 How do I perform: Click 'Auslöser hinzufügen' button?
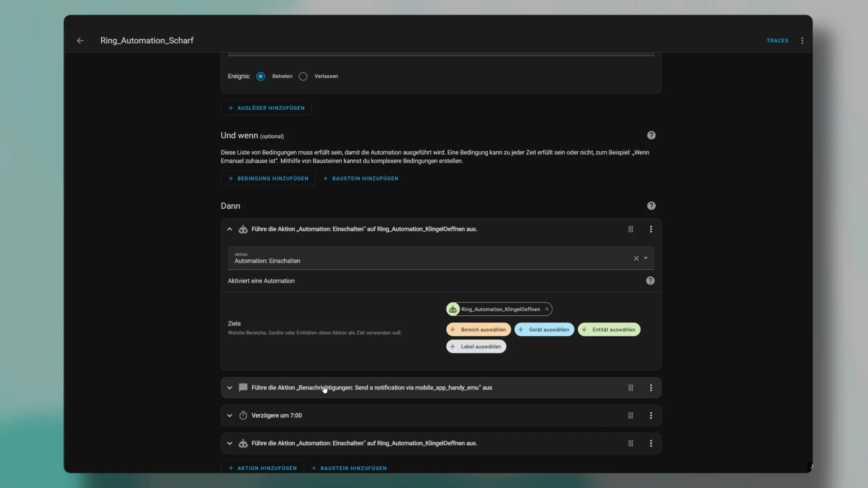(266, 108)
